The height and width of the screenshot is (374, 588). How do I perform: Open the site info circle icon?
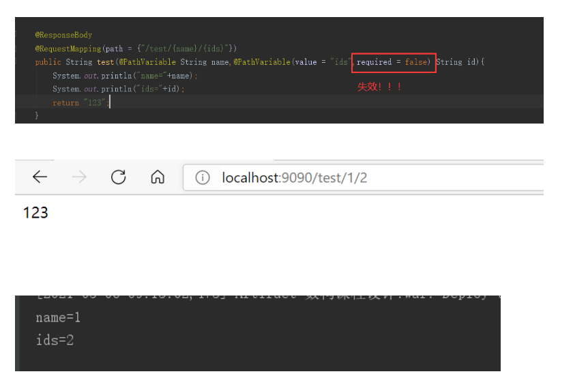(203, 177)
